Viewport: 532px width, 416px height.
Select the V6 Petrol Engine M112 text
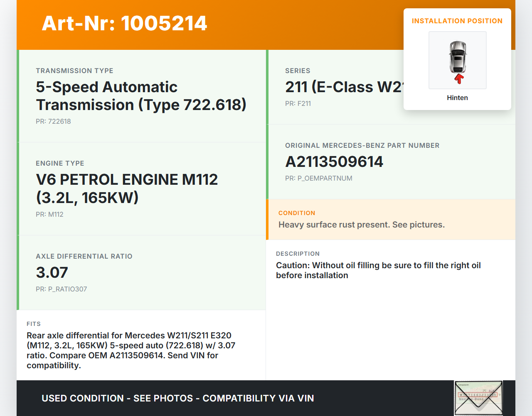pos(127,188)
